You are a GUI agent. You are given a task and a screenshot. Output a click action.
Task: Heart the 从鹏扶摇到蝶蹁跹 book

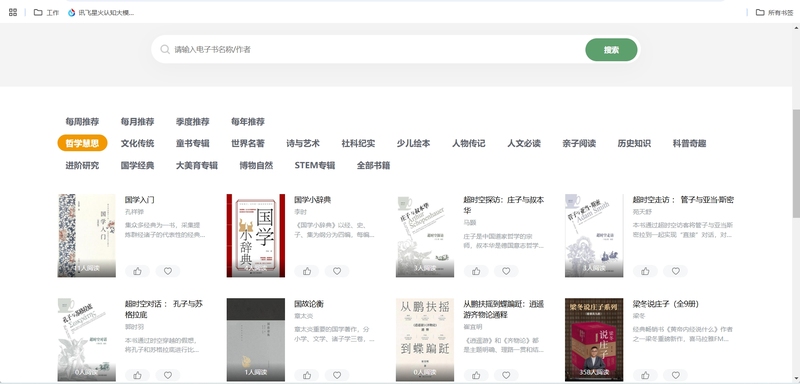pos(506,375)
